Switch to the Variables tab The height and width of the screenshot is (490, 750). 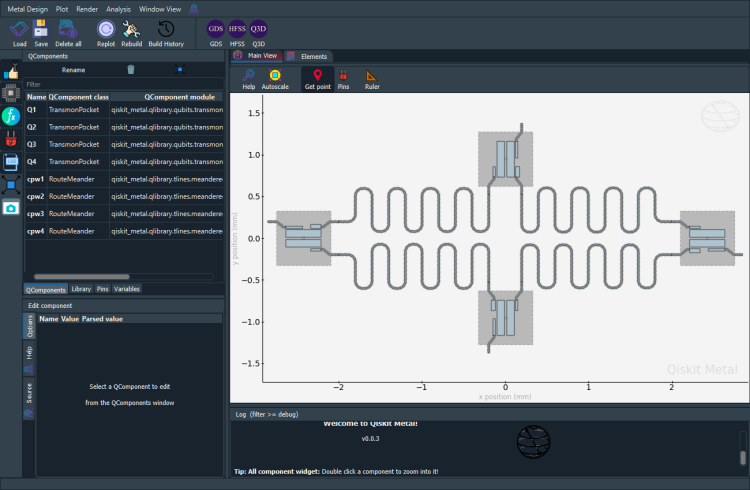click(127, 289)
